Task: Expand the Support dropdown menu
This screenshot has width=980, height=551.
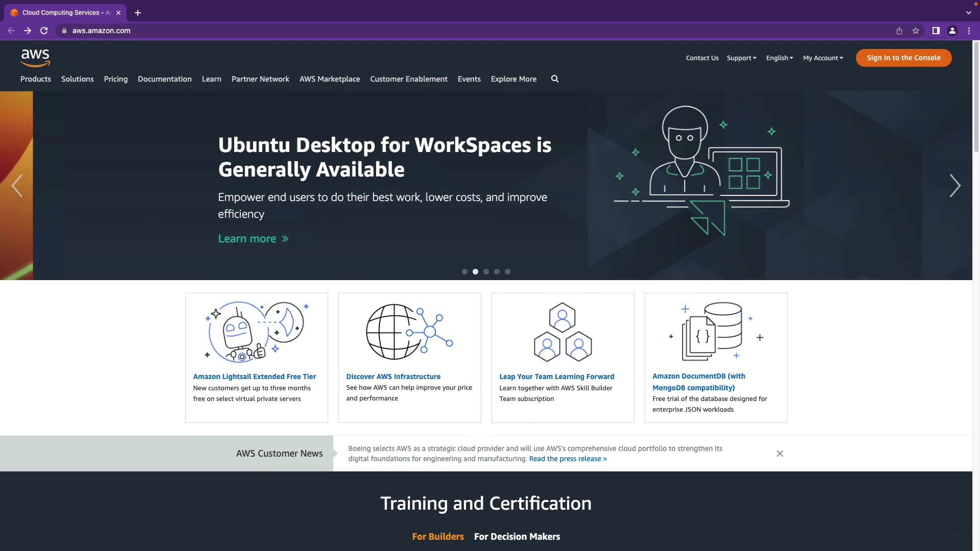Action: click(741, 58)
